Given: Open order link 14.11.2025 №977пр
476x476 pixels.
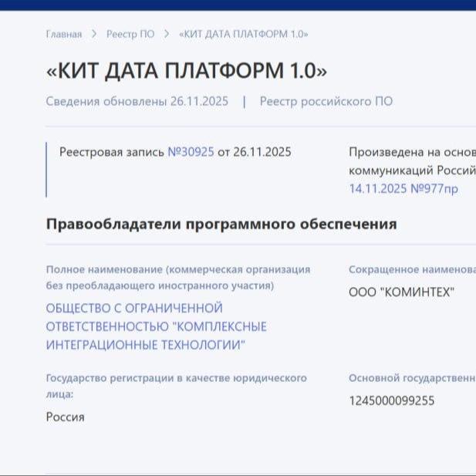Looking at the screenshot, I should [x=403, y=188].
